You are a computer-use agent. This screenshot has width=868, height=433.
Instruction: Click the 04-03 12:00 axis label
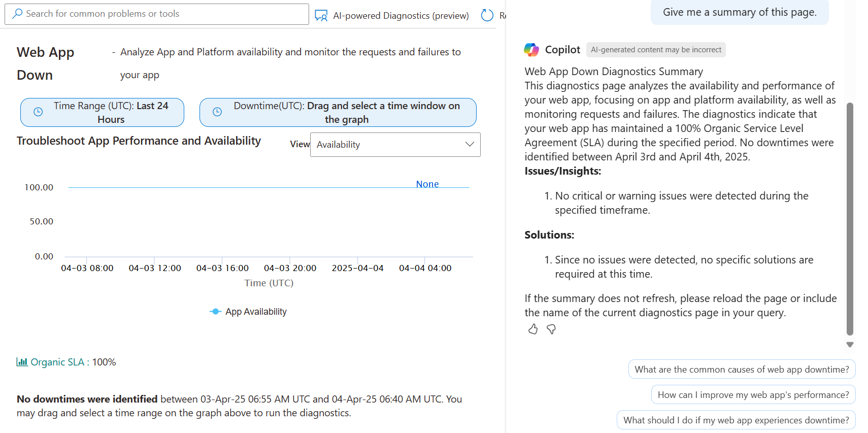155,268
